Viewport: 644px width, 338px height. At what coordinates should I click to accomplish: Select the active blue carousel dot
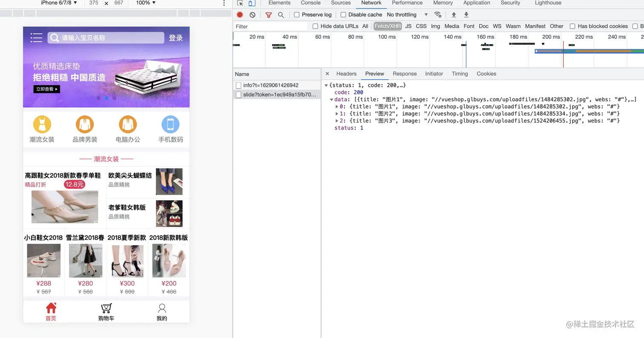click(106, 98)
